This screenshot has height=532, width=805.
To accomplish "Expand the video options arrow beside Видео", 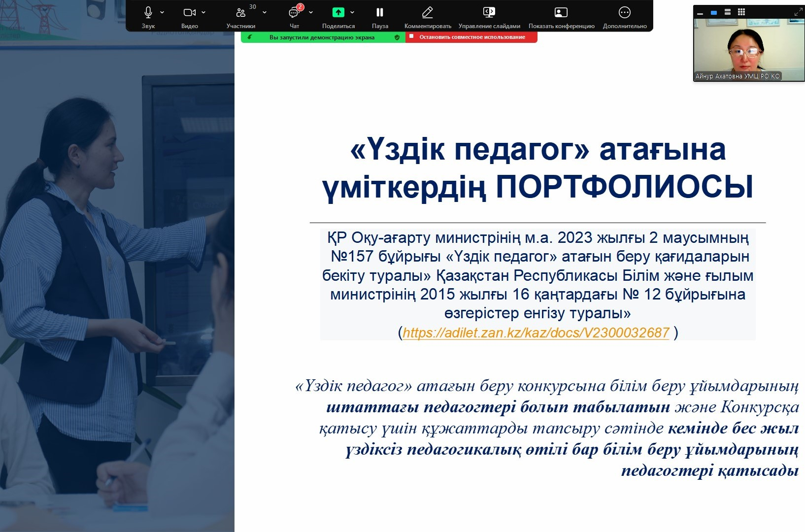I will click(x=203, y=13).
